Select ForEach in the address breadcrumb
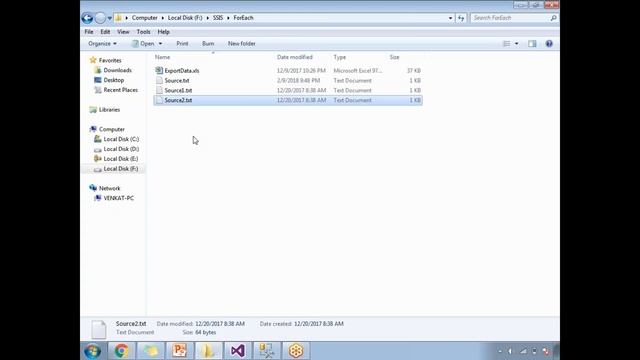Screen dimensions: 640x360 coord(243,18)
